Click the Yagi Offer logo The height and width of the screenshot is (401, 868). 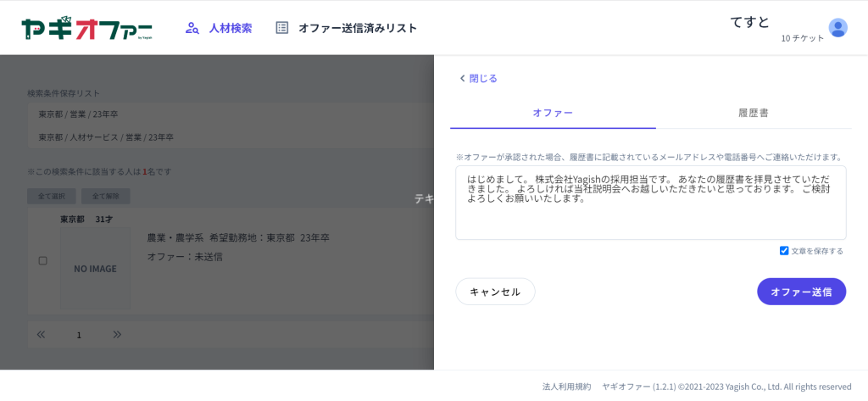pyautogui.click(x=86, y=28)
